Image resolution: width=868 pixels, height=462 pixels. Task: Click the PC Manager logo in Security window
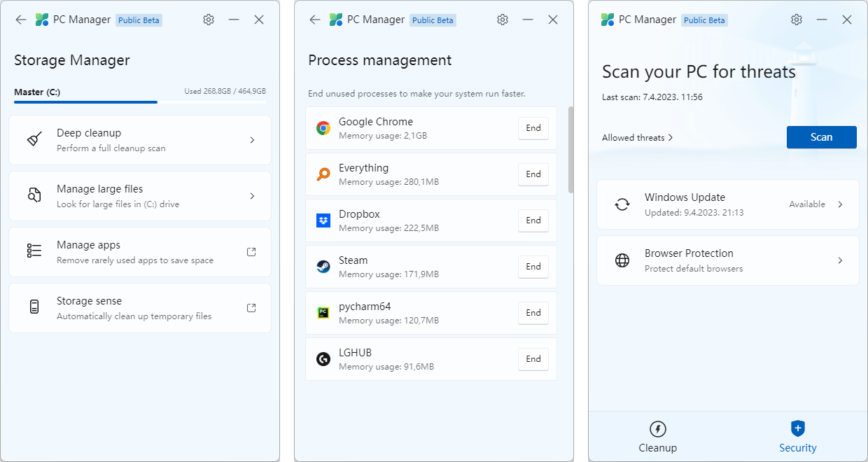click(x=608, y=20)
